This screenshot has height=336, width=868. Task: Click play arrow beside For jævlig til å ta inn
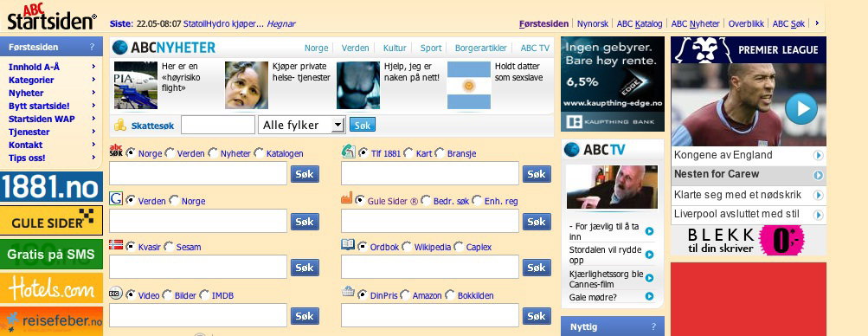[x=649, y=231]
